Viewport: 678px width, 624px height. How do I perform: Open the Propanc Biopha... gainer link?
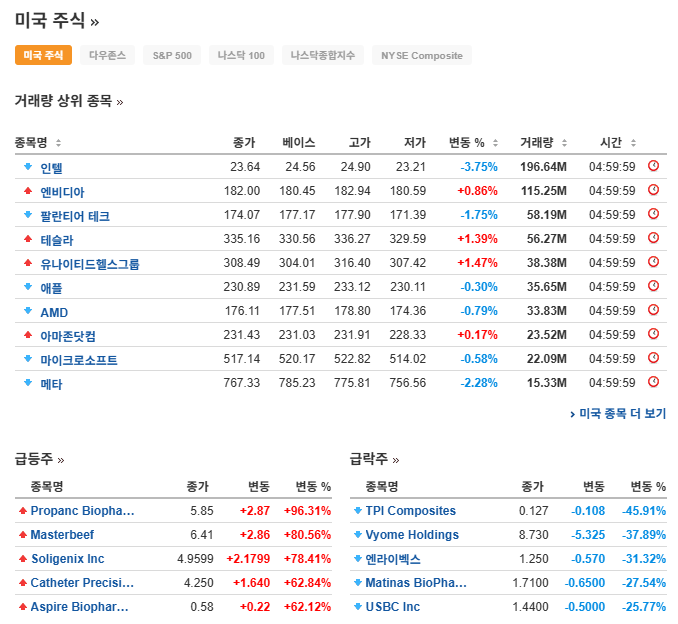83,511
